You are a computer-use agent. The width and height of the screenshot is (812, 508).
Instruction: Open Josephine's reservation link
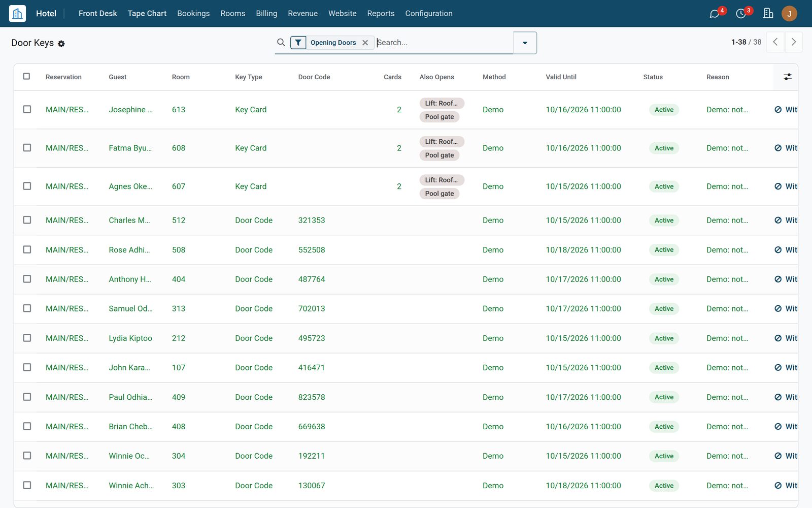pyautogui.click(x=67, y=109)
